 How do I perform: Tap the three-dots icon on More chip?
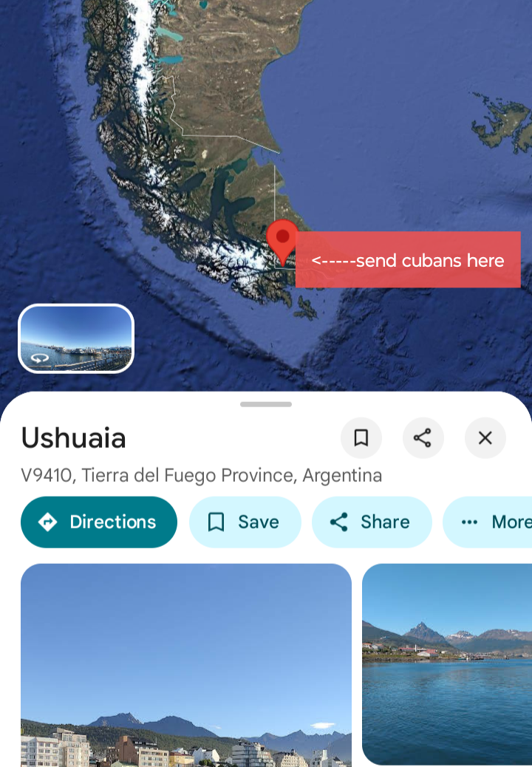(469, 522)
